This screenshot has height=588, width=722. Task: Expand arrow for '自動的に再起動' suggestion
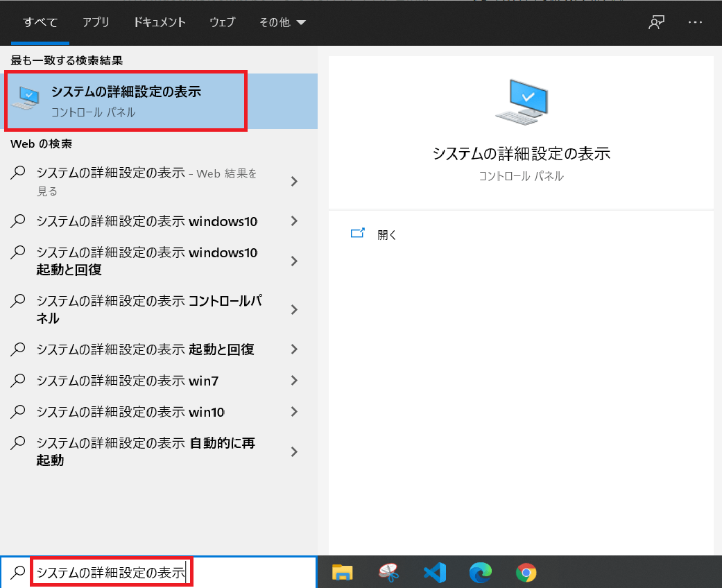294,451
